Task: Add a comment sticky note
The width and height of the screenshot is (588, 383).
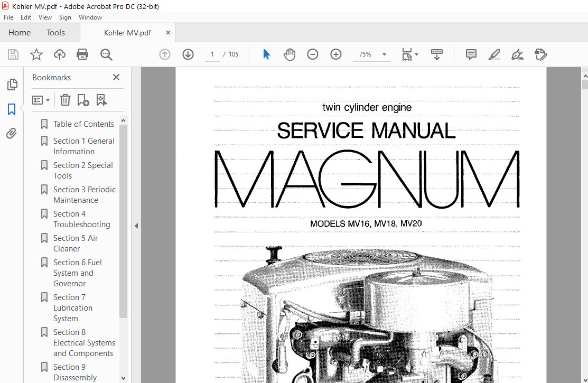Action: coord(471,54)
